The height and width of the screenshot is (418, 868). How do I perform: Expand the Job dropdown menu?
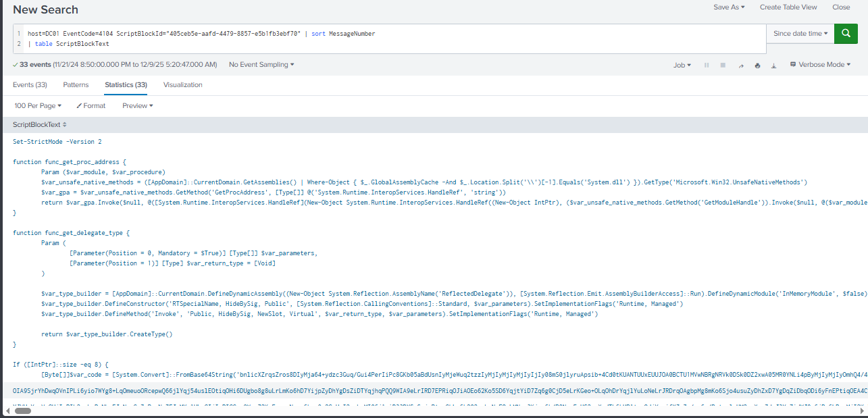click(682, 66)
